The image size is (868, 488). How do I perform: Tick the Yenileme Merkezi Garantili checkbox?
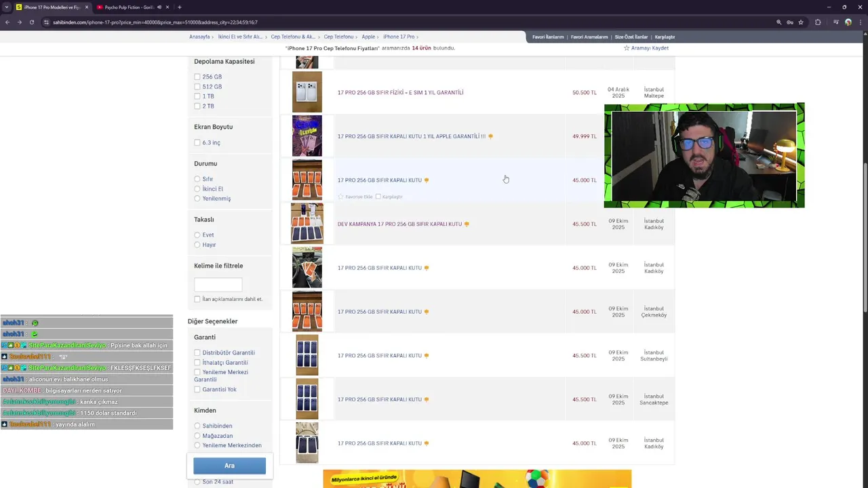pos(197,372)
